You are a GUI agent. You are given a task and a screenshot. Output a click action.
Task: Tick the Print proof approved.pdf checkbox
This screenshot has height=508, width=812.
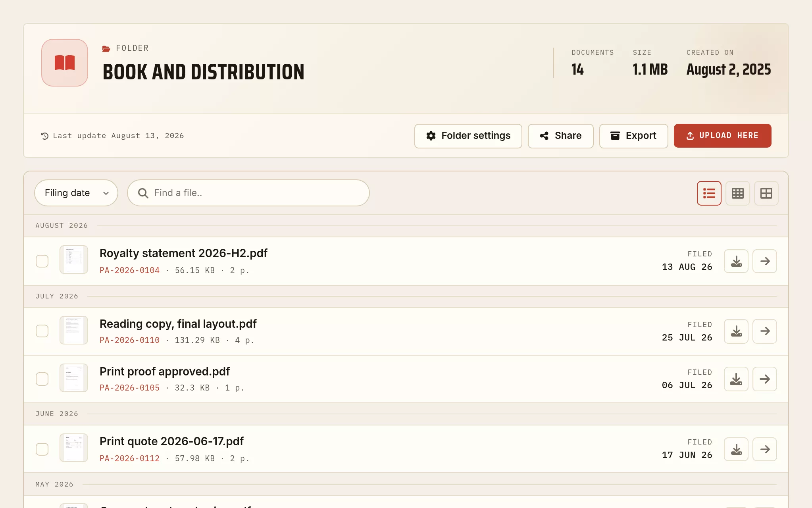click(x=42, y=379)
